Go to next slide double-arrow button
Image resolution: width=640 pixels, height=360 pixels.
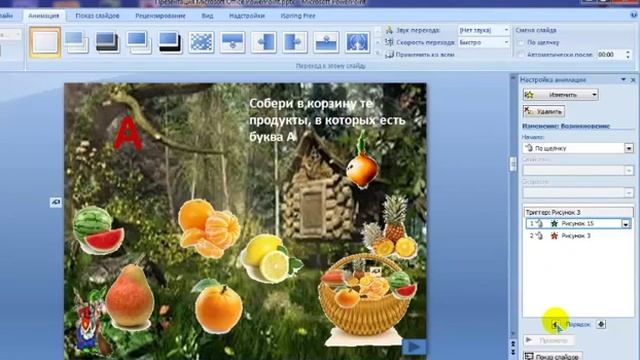point(513,352)
